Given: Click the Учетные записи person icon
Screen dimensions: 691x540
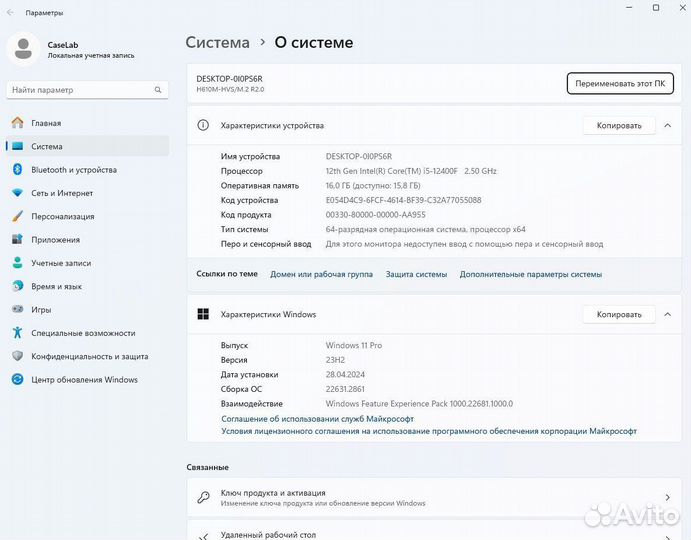Looking at the screenshot, I should pyautogui.click(x=18, y=263).
